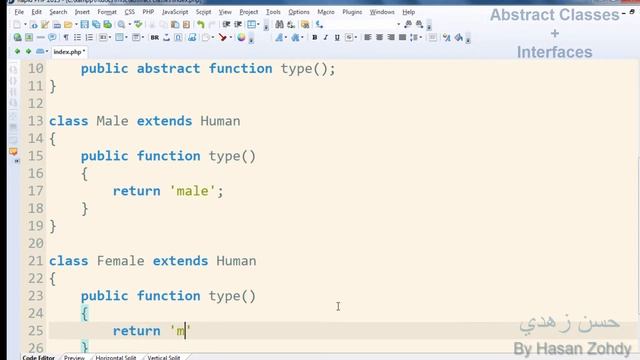The height and width of the screenshot is (360, 640).
Task: Click the Save floppy disk icon
Action: pyautogui.click(x=84, y=25)
